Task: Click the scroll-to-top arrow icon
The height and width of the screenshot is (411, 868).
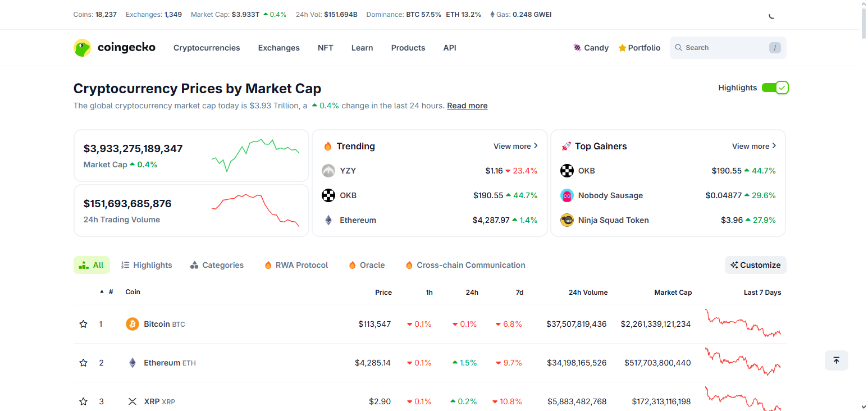Action: [836, 360]
